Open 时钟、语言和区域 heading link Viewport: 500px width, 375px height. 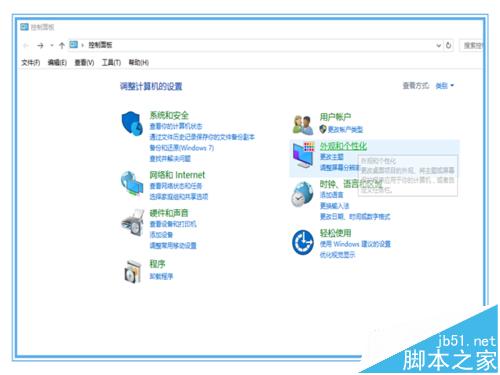coord(351,184)
